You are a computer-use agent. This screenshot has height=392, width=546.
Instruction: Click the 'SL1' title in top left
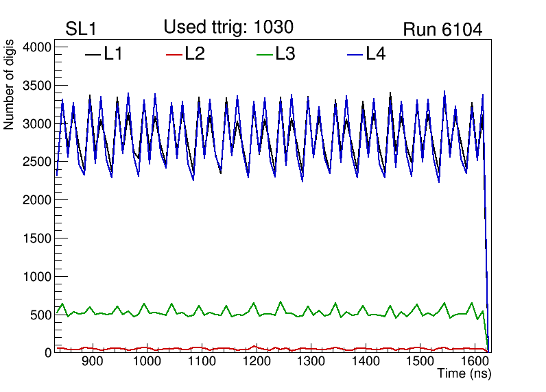[82, 29]
